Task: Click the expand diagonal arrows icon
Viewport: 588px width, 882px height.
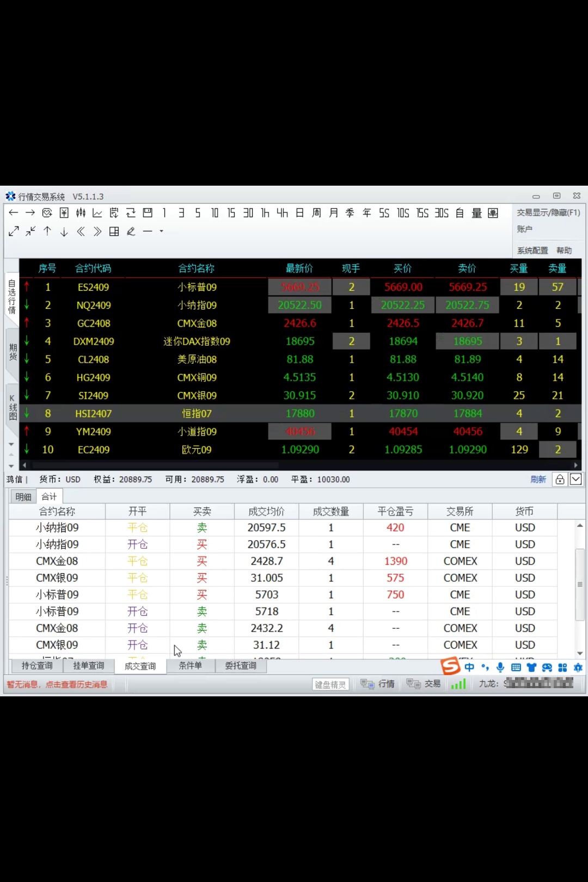Action: pos(14,231)
